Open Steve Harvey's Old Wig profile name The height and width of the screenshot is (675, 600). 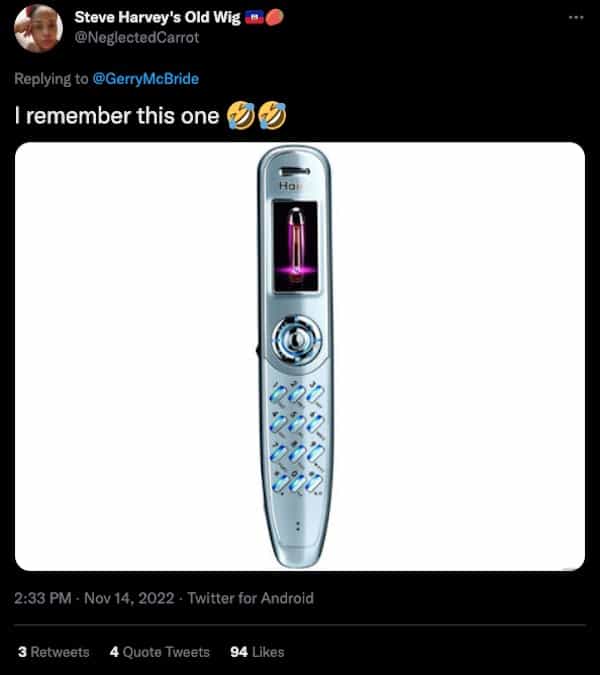click(x=157, y=18)
